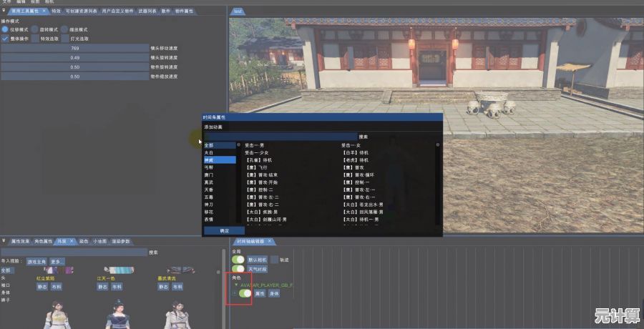Click the 游戏主角 import button
The height and width of the screenshot is (329, 644).
[36, 261]
